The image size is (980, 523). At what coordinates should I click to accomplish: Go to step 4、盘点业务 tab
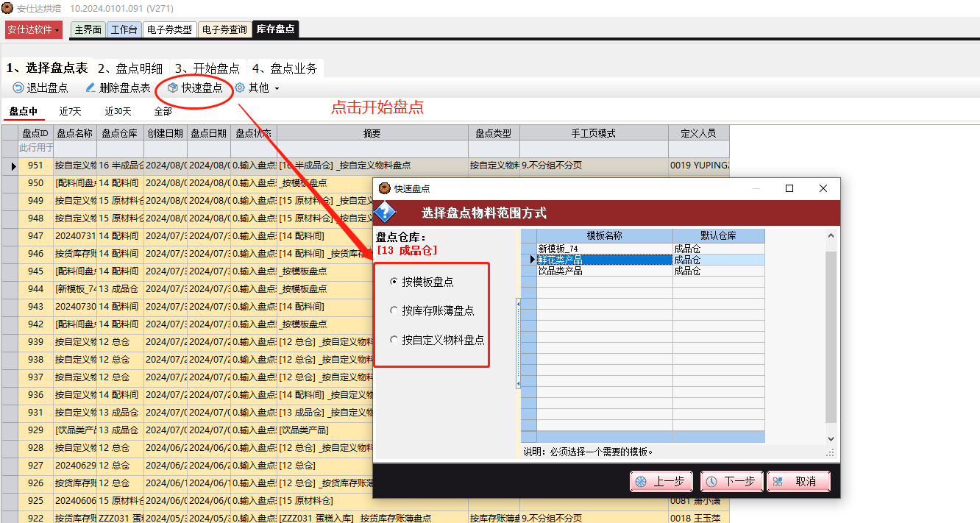click(285, 68)
